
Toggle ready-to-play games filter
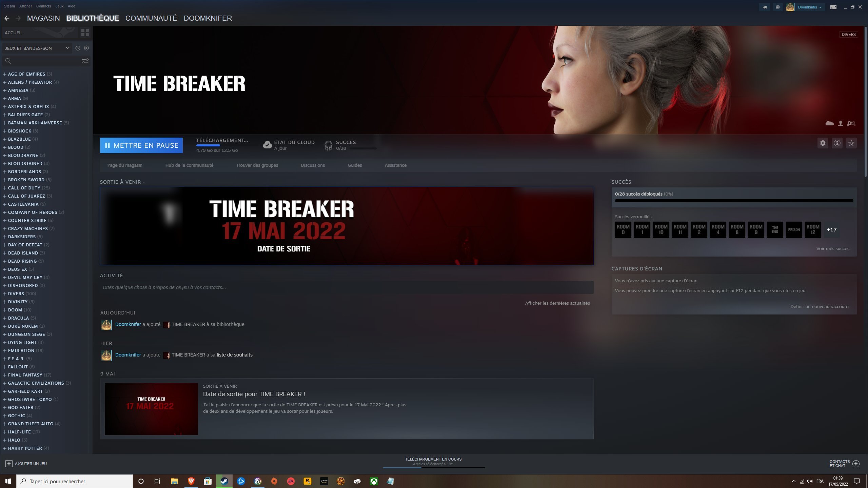pyautogui.click(x=86, y=48)
